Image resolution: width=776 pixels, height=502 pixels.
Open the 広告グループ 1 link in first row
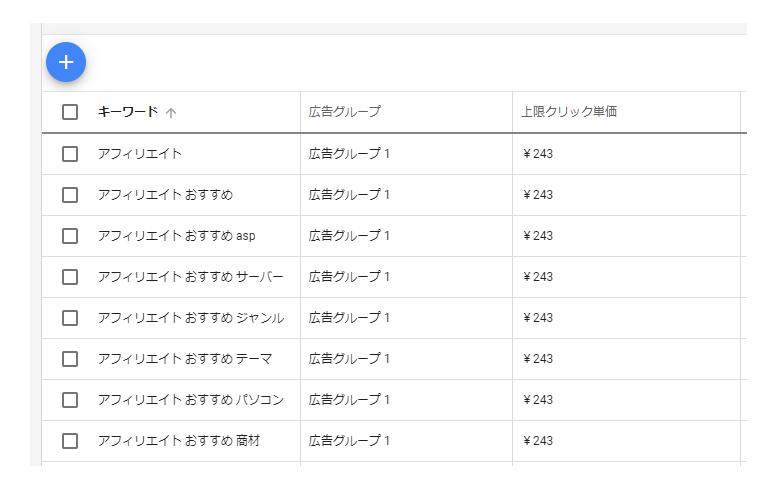349,154
